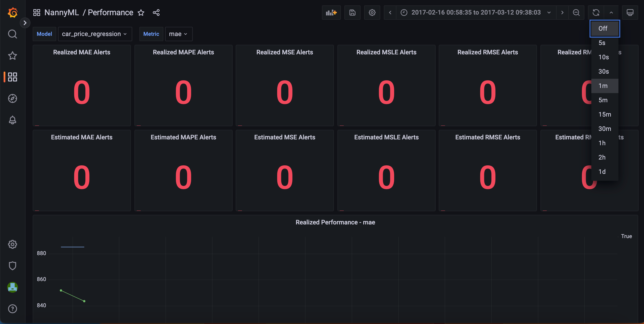The height and width of the screenshot is (324, 644).
Task: Open dashboard settings gear in the toolbar
Action: [x=372, y=13]
